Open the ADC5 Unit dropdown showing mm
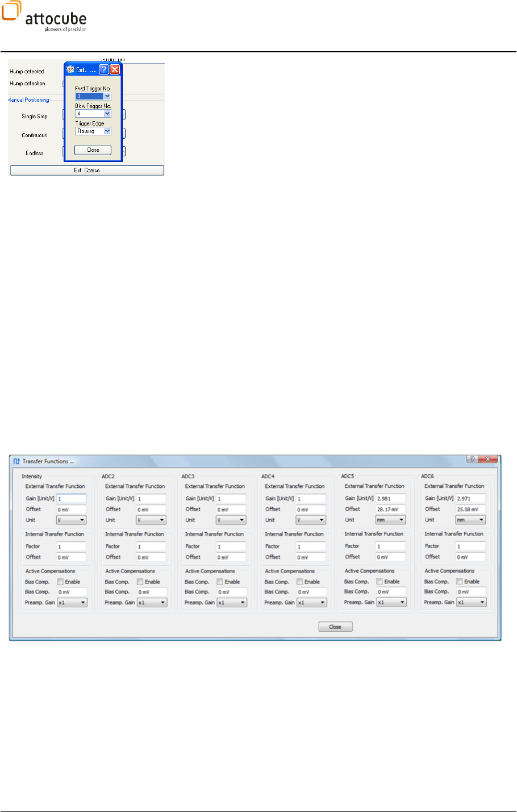 coord(390,520)
